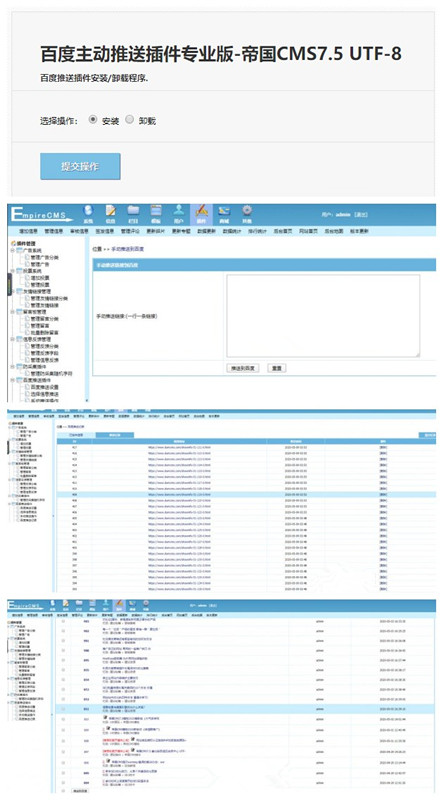This screenshot has width=443, height=800.
Task: Open 数据更新 menu on the 手动推送 page
Action: tap(206, 231)
